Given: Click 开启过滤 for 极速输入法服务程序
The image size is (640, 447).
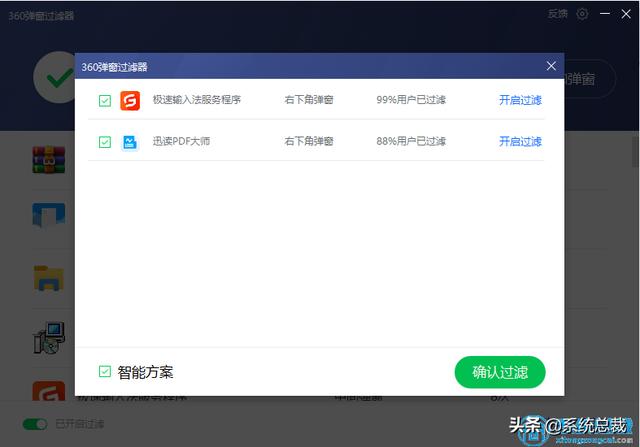Looking at the screenshot, I should coord(520,100).
